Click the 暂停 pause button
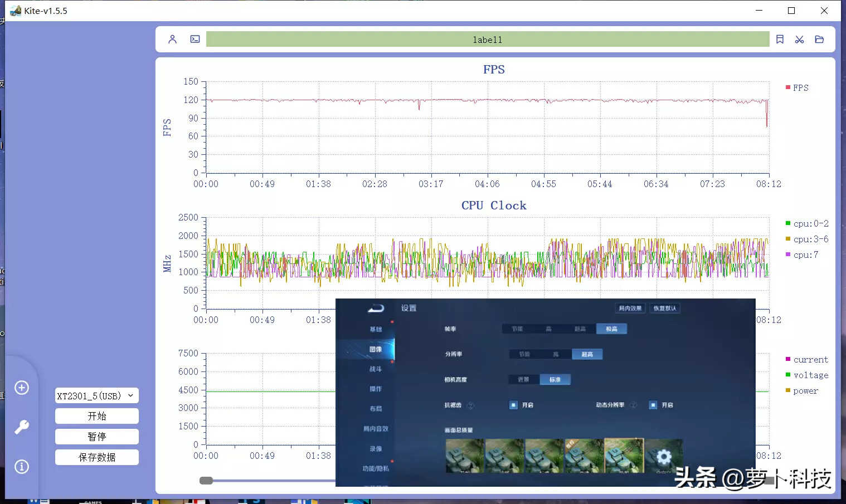The height and width of the screenshot is (504, 846). tap(97, 437)
